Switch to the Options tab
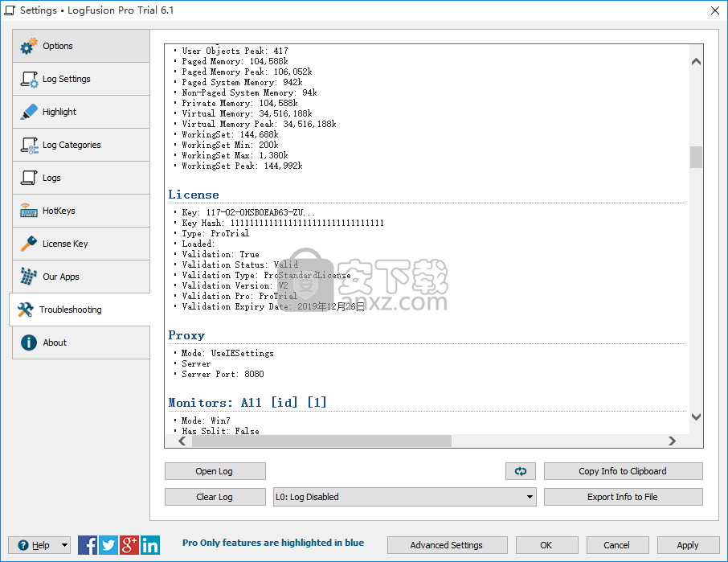This screenshot has height=562, width=728. [x=81, y=46]
